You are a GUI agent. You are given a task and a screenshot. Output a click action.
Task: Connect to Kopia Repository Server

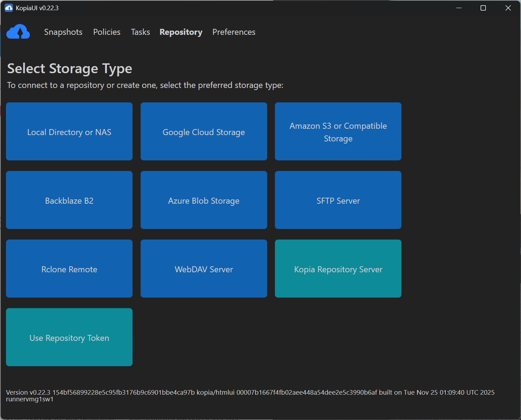(338, 269)
